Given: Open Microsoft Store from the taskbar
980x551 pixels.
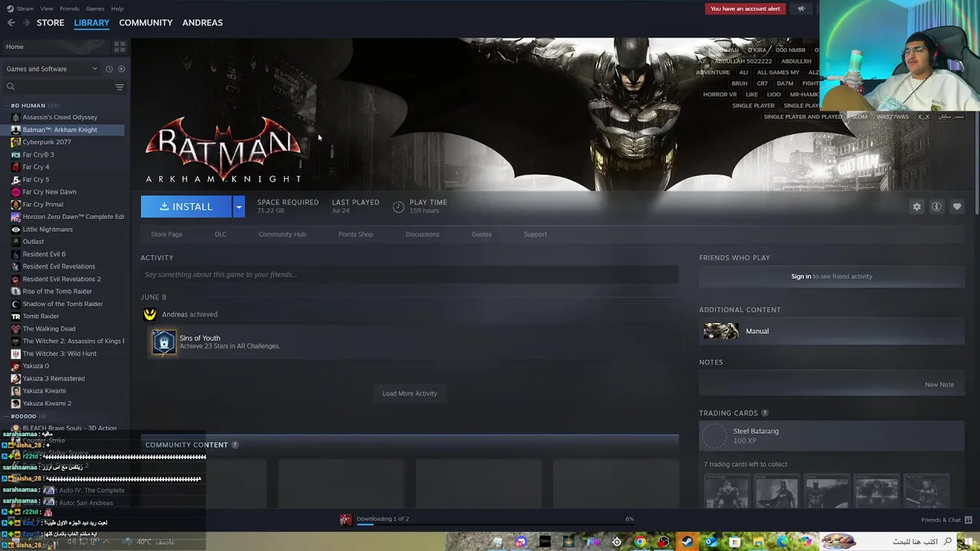Looking at the screenshot, I should tap(735, 542).
